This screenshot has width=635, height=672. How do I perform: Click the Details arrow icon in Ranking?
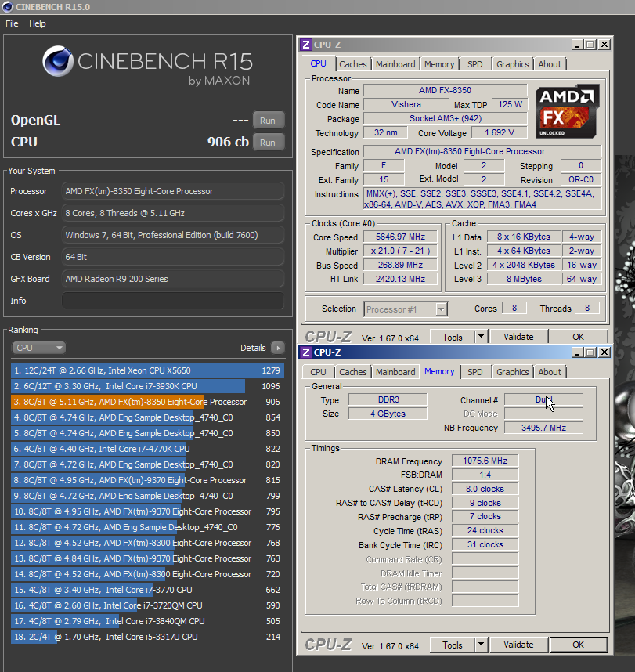coord(278,348)
